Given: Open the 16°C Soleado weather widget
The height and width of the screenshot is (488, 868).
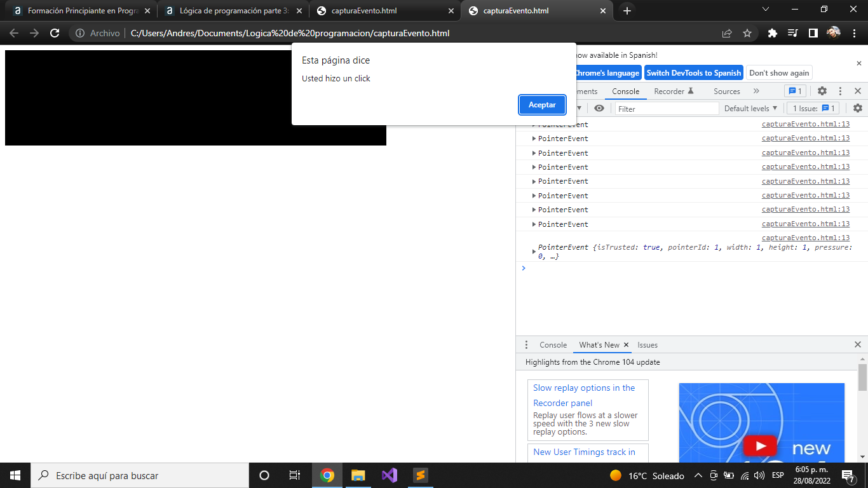Looking at the screenshot, I should (647, 475).
